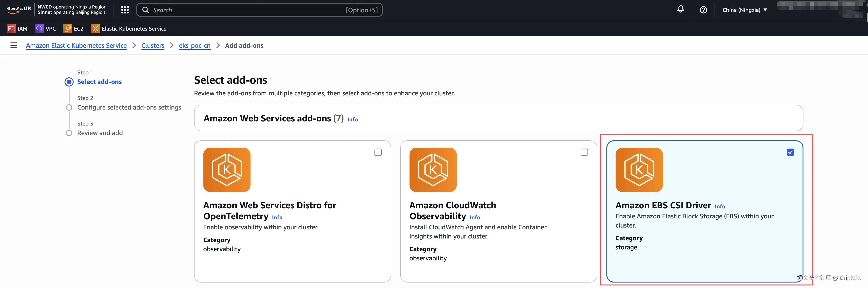Select the Amazon CloudWatch Observability card
868x288 pixels.
coord(498,212)
